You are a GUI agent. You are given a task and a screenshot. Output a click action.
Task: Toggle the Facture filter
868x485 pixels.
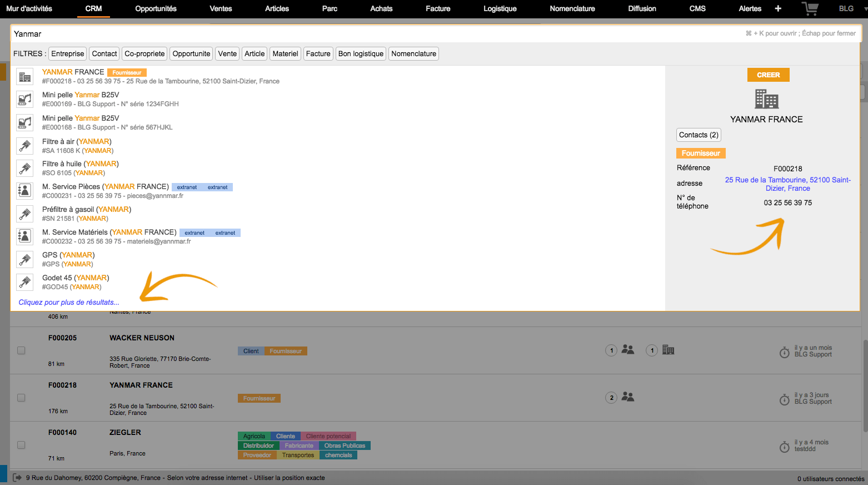coord(318,54)
